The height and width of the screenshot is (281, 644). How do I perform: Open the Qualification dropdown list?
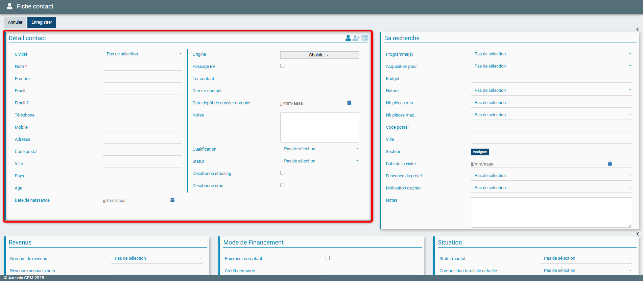(319, 149)
